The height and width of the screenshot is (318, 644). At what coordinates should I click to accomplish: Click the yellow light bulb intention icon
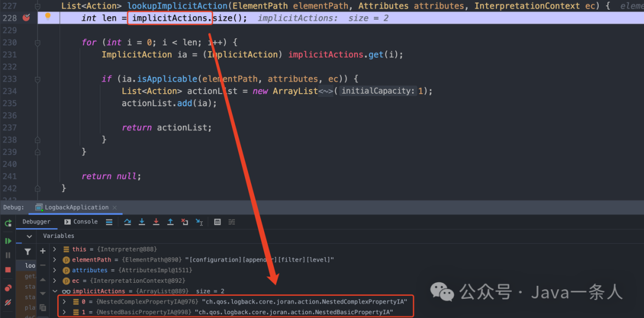pyautogui.click(x=48, y=17)
